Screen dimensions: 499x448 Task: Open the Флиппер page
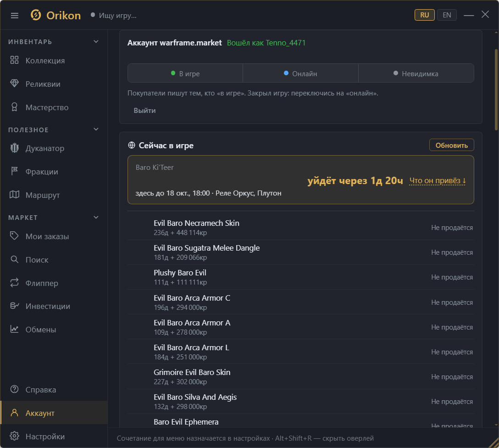tap(54, 283)
